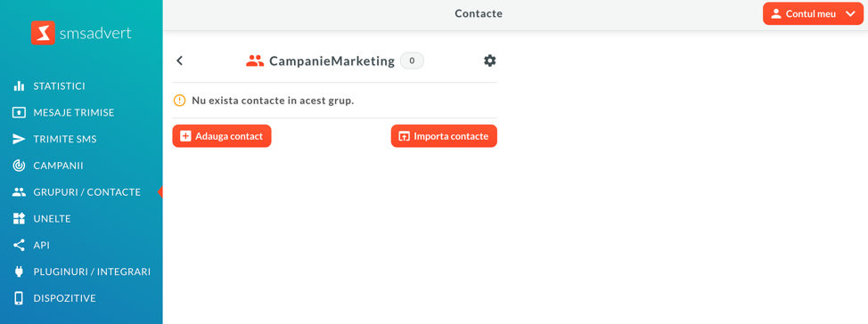Go back using the left chevron arrow
868x324 pixels.
coord(179,61)
